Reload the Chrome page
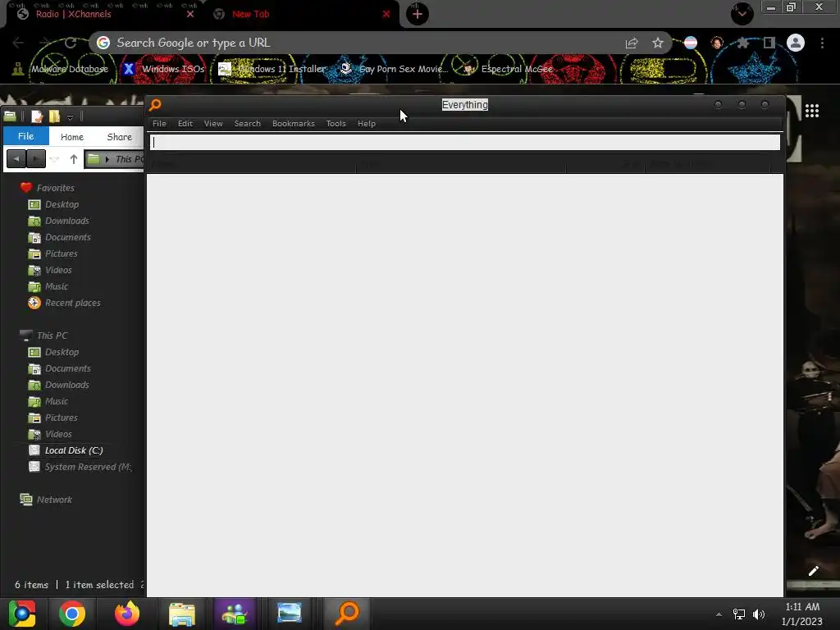This screenshot has width=840, height=630. (x=71, y=43)
